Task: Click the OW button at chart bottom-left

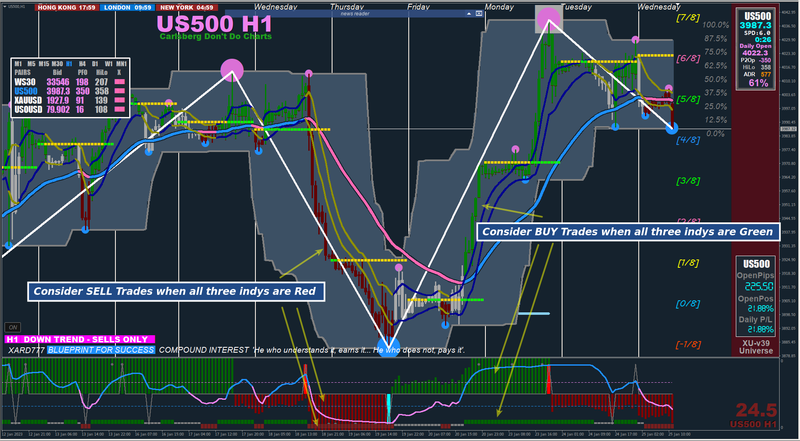Action: pyautogui.click(x=12, y=328)
